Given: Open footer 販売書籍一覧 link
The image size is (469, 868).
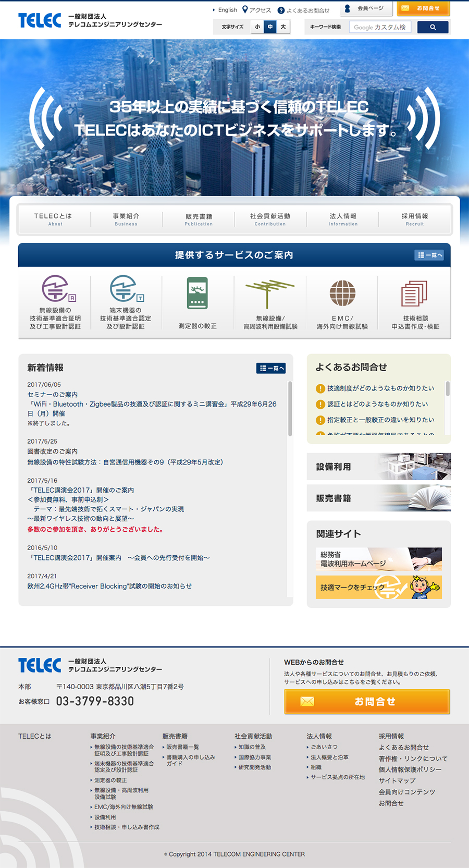Looking at the screenshot, I should point(182,747).
